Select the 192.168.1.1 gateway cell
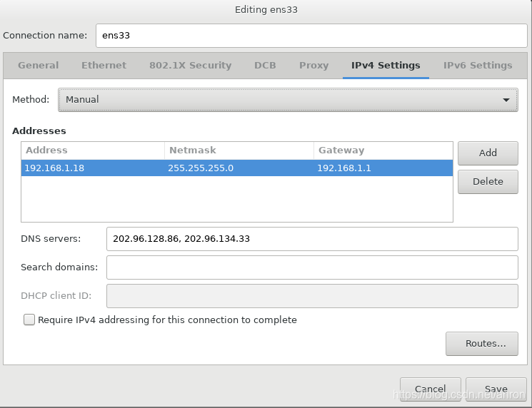Screen dimensions: 532x408 click(383, 168)
